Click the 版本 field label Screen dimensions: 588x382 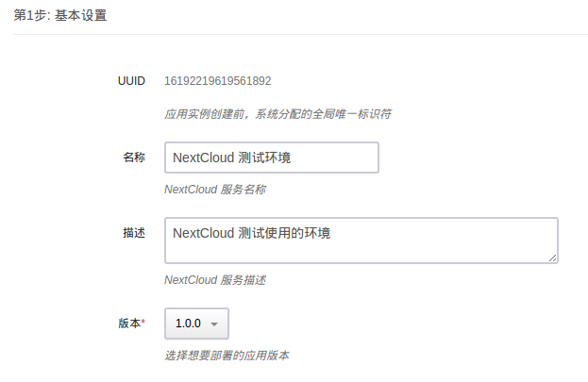click(x=129, y=323)
